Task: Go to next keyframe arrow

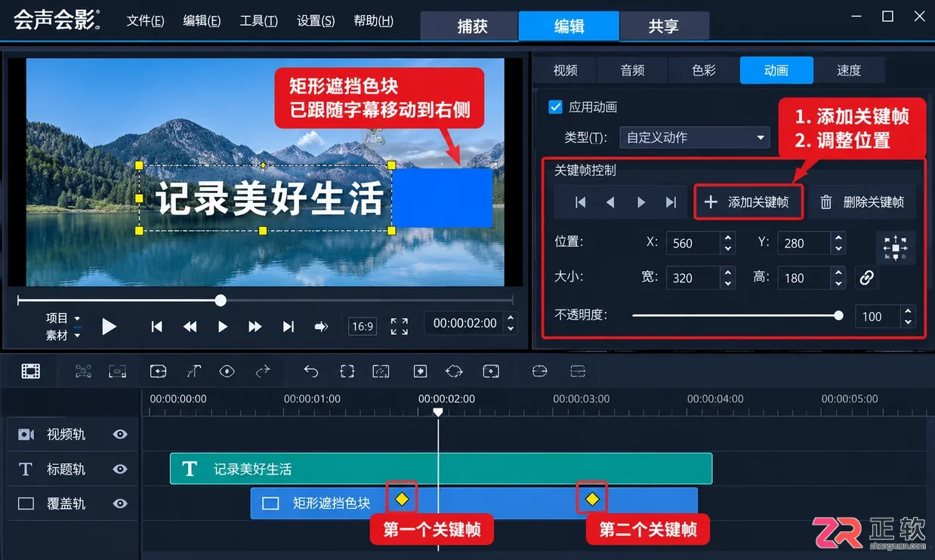Action: click(641, 202)
